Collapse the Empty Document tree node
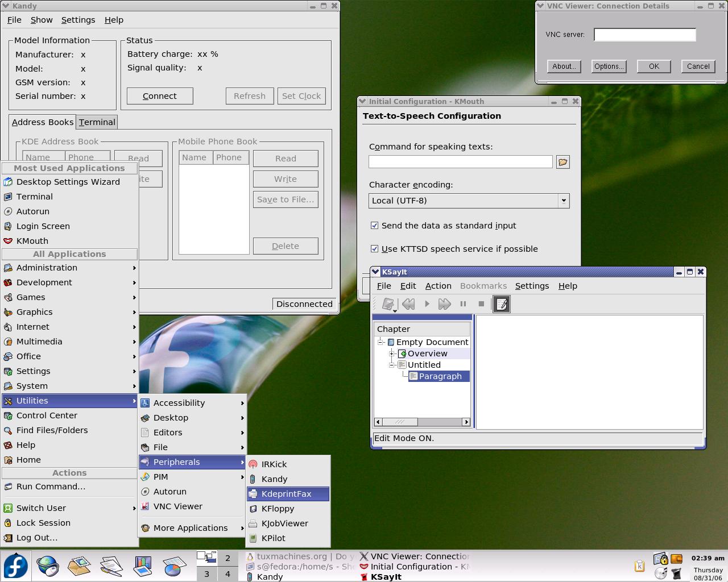 [x=381, y=342]
